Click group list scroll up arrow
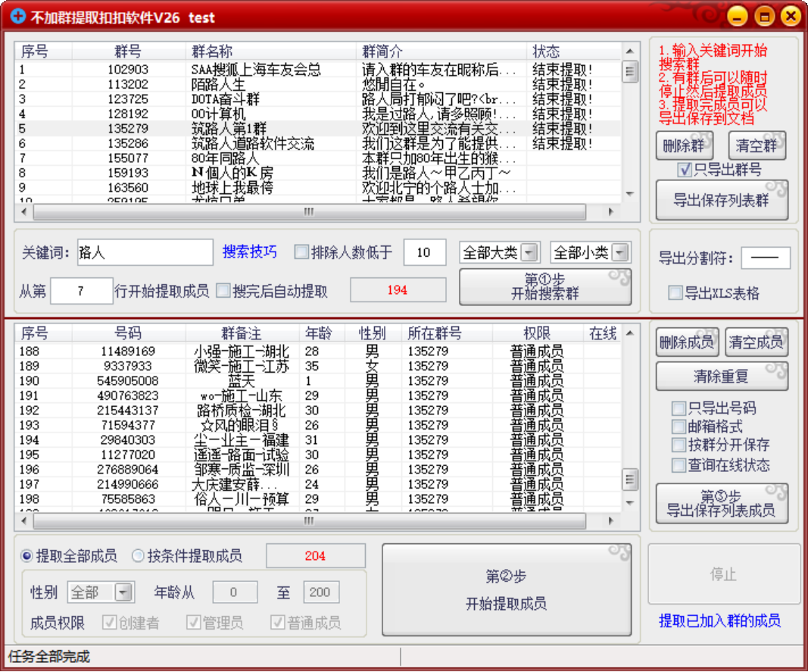The image size is (808, 672). click(630, 51)
